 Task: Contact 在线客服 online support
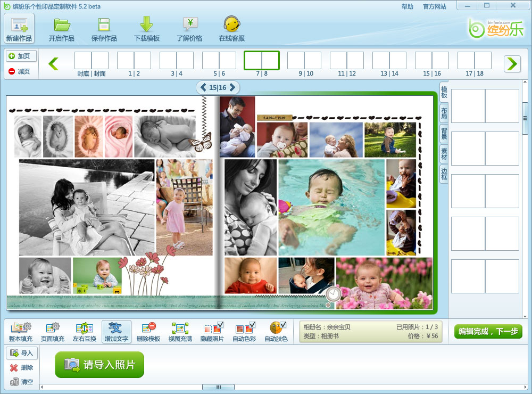pos(232,29)
